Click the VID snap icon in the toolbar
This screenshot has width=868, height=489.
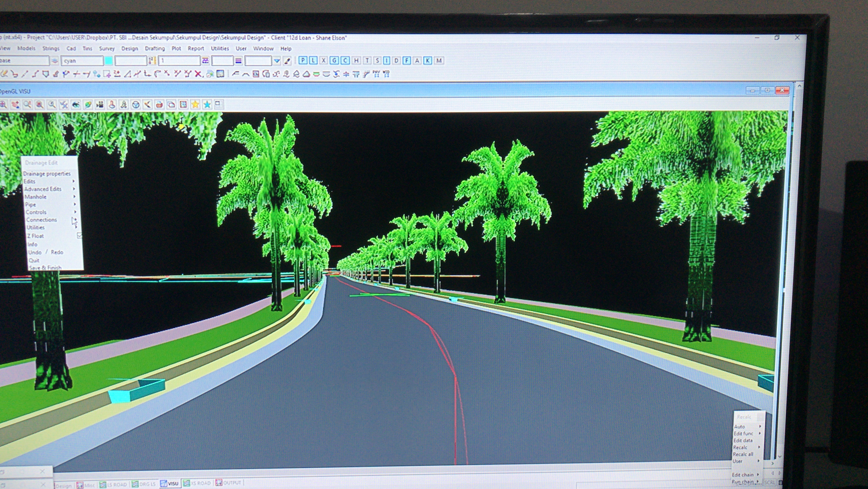pos(386,74)
